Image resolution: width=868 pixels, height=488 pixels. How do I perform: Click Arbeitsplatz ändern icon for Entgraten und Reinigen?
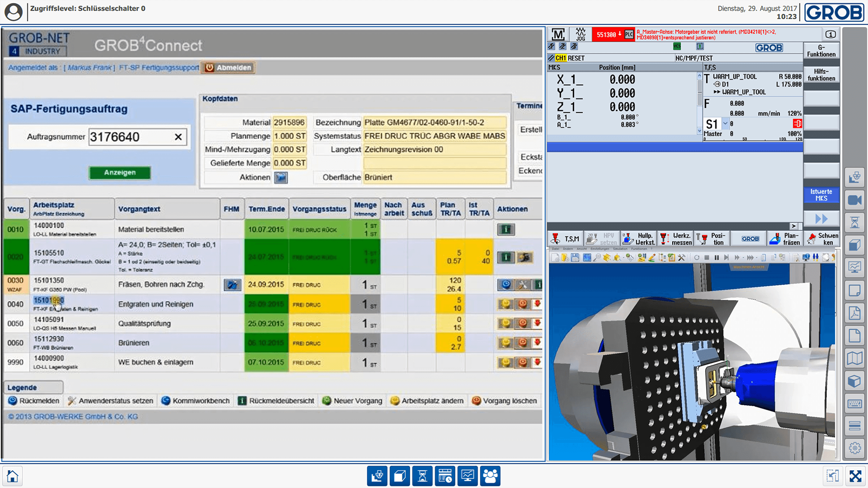[506, 304]
